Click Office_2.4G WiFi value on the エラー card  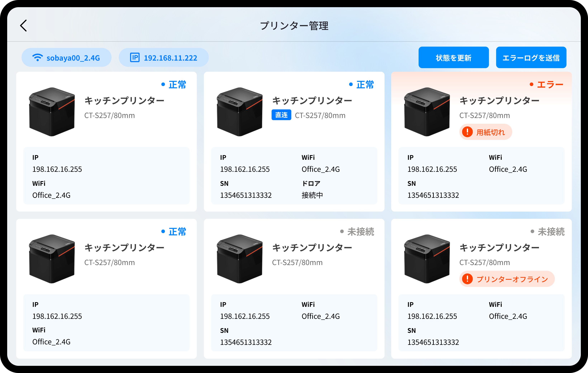tap(508, 169)
